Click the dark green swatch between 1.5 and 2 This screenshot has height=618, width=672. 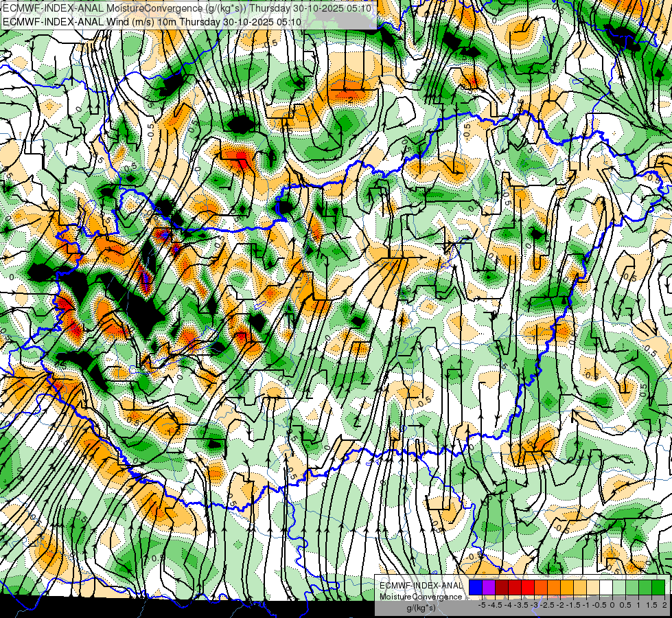pyautogui.click(x=658, y=588)
